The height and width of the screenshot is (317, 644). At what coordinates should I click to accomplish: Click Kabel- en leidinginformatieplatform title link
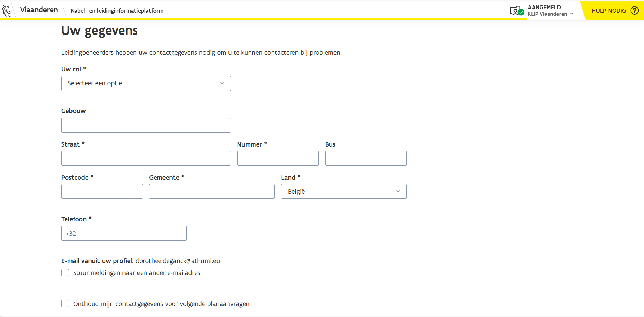point(117,11)
